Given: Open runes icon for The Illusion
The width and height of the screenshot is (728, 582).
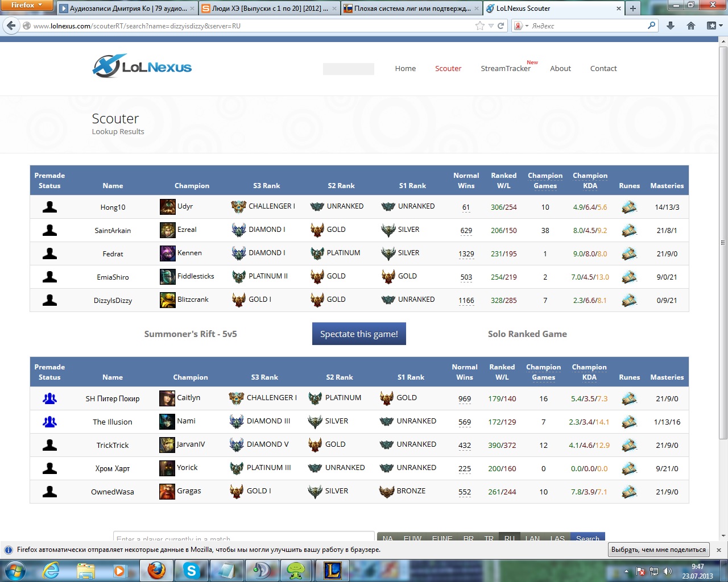Looking at the screenshot, I should [x=629, y=422].
